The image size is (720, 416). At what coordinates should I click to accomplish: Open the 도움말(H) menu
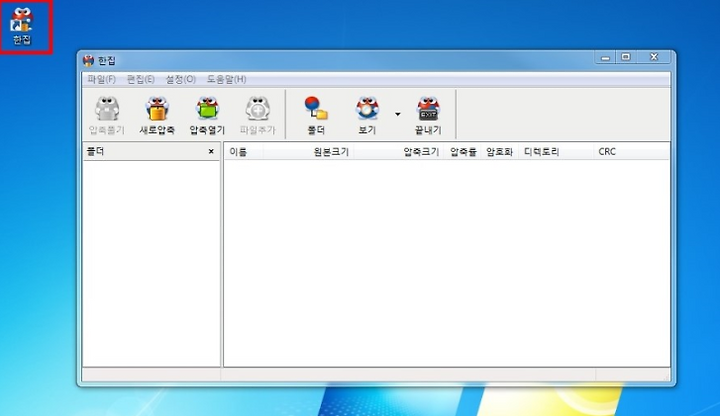(226, 79)
